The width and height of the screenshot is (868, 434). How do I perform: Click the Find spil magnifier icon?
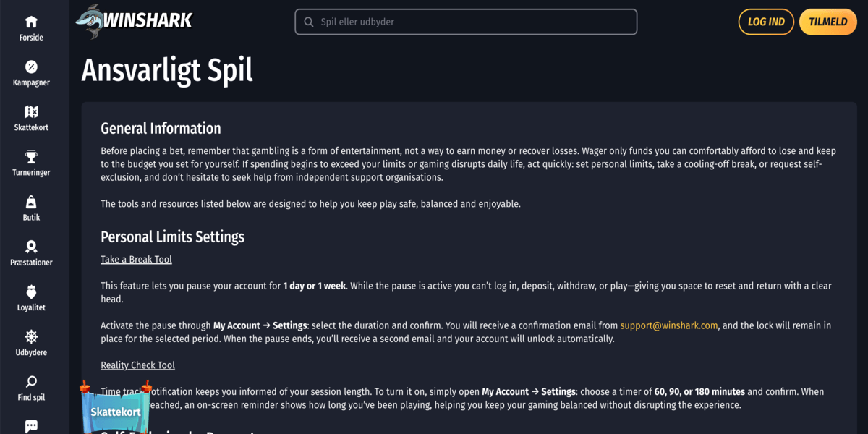click(31, 382)
